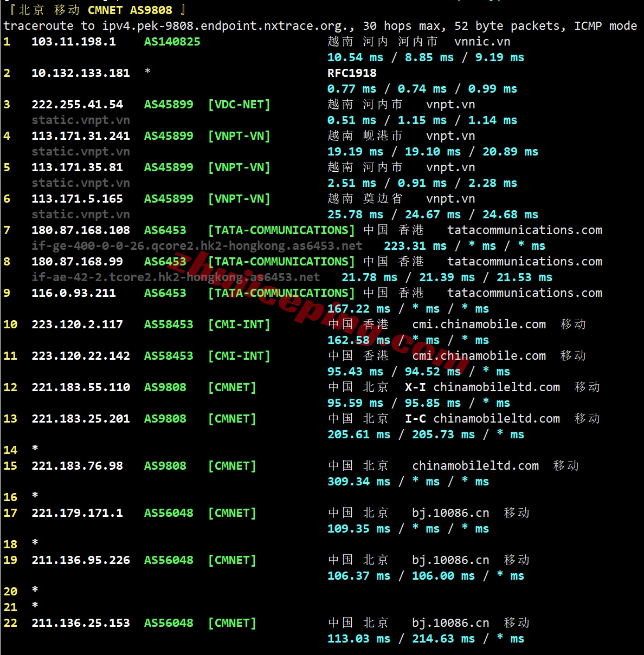The width and height of the screenshot is (644, 655).
Task: Select the IP 223.120.22.142
Action: (81, 356)
